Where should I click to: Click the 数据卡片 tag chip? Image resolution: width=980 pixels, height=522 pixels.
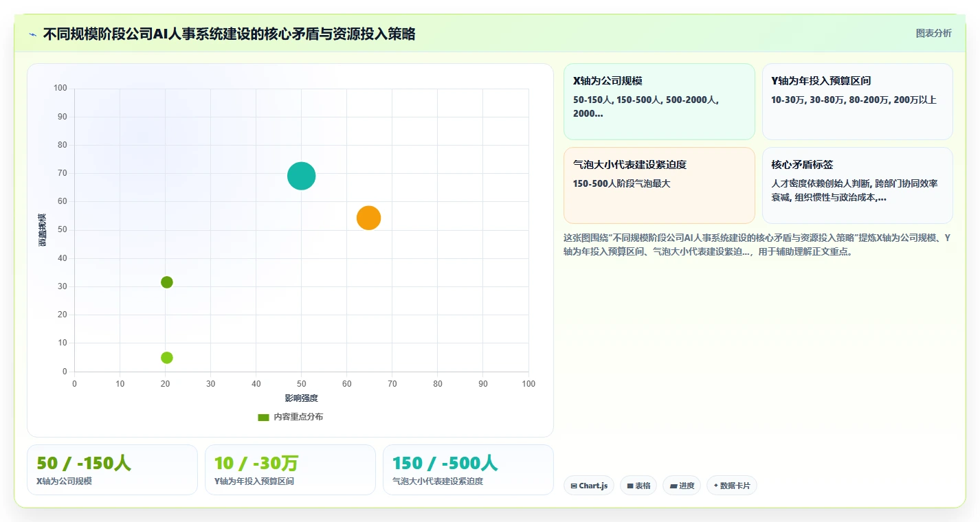732,486
